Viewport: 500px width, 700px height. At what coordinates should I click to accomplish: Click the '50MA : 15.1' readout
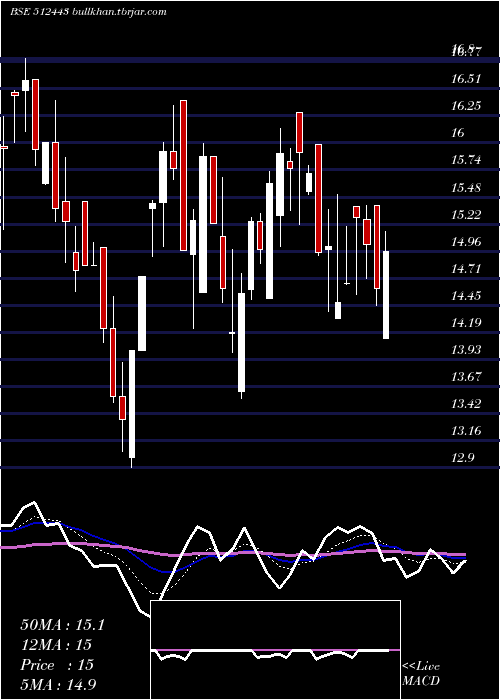tap(62, 625)
